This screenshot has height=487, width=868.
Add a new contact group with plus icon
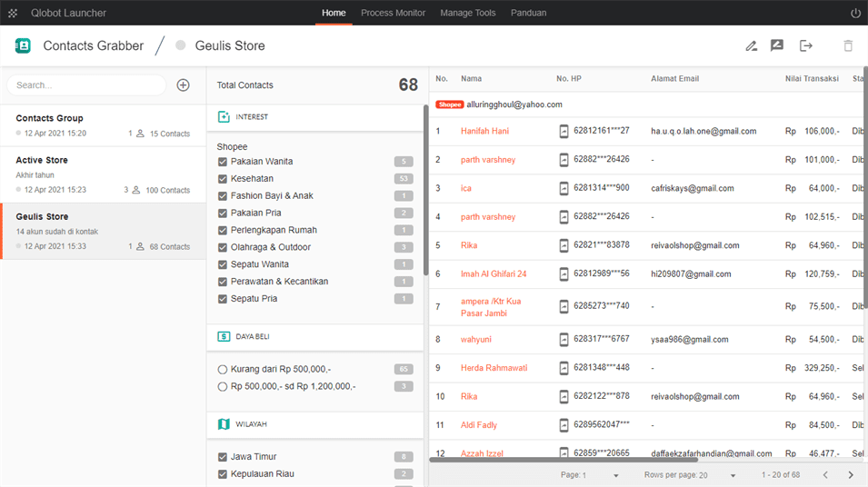pos(184,84)
